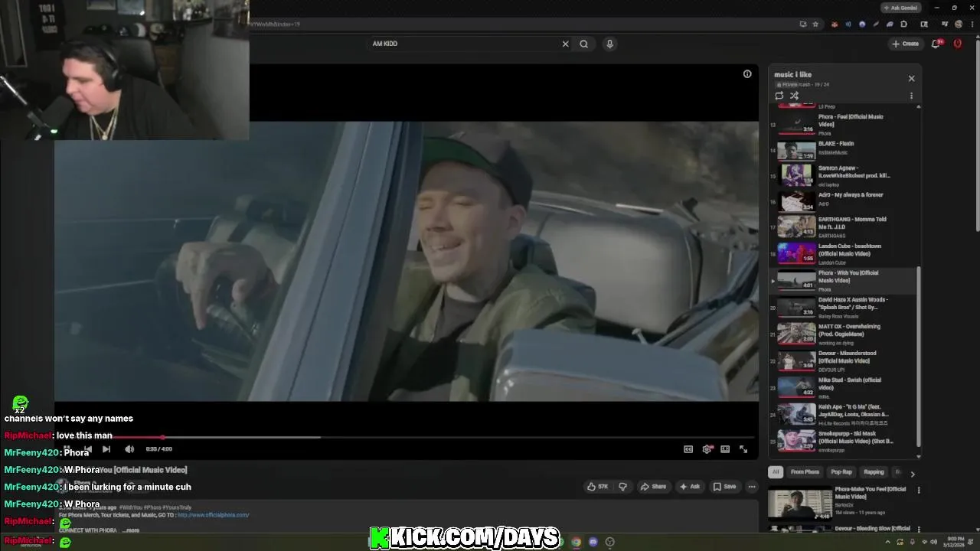
Task: Toggle closed captions
Action: [x=688, y=449]
